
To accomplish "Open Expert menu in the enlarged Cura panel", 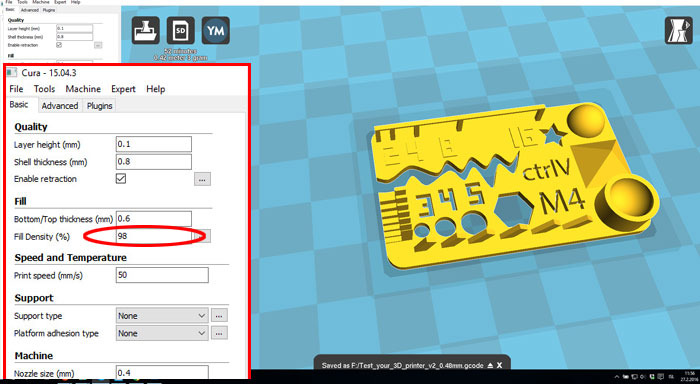I will click(x=123, y=89).
